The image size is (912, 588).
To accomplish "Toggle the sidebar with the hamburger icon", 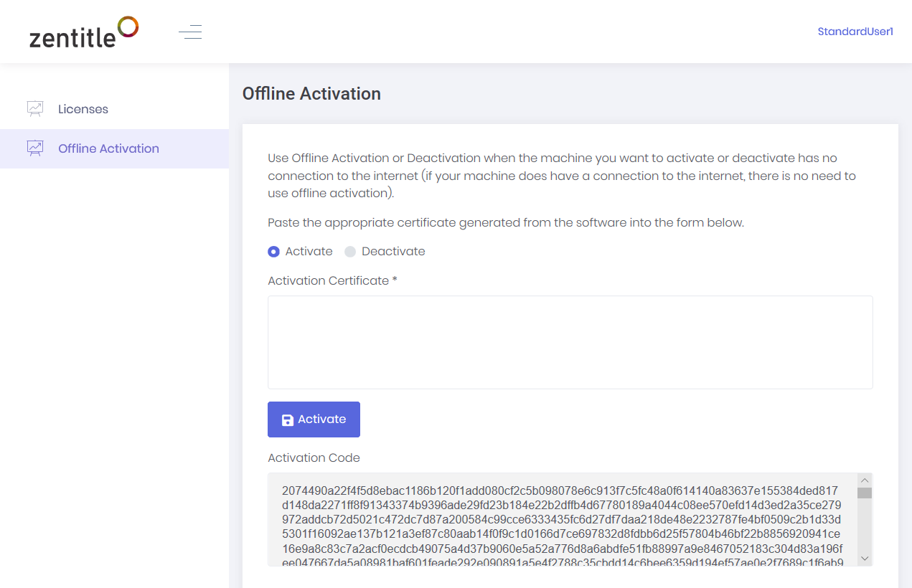I will (x=190, y=32).
